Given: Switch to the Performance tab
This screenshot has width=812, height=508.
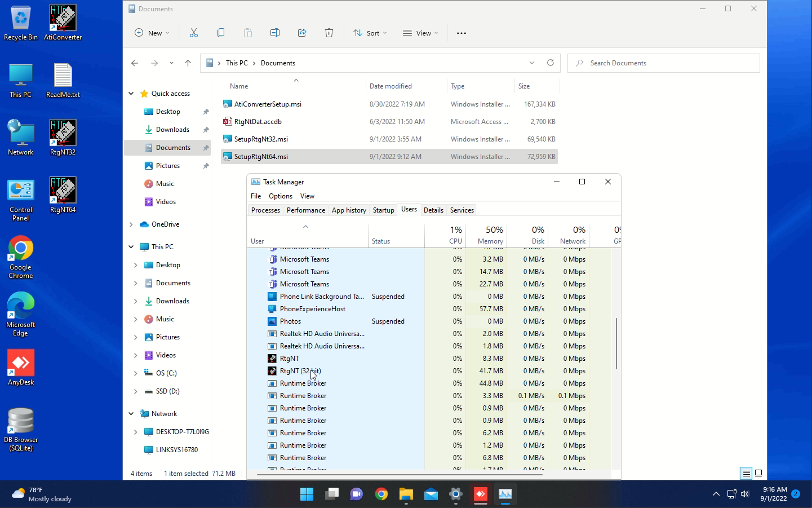Looking at the screenshot, I should click(306, 210).
